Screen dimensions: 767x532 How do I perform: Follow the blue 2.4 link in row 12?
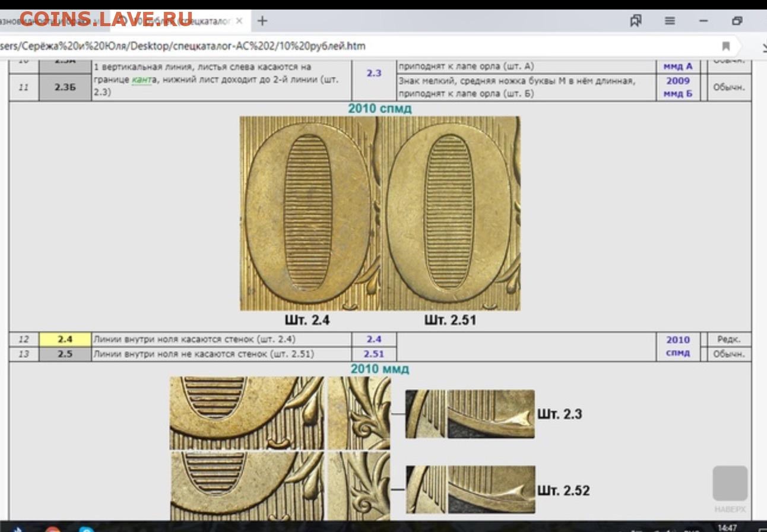pos(374,339)
